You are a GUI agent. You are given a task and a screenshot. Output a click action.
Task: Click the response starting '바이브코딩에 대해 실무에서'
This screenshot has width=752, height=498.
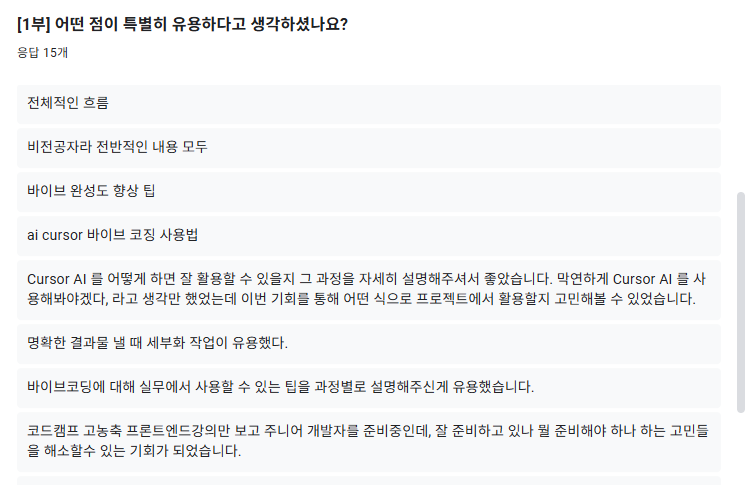click(x=369, y=388)
